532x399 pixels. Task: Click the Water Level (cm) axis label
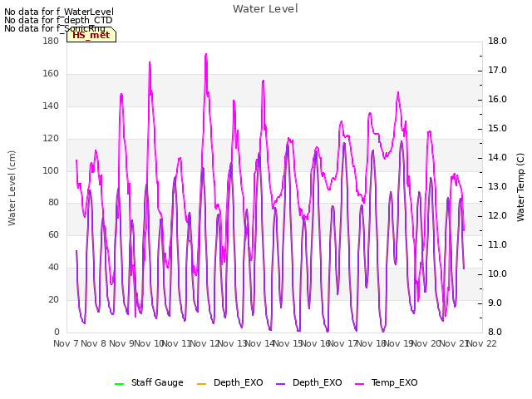tap(12, 188)
